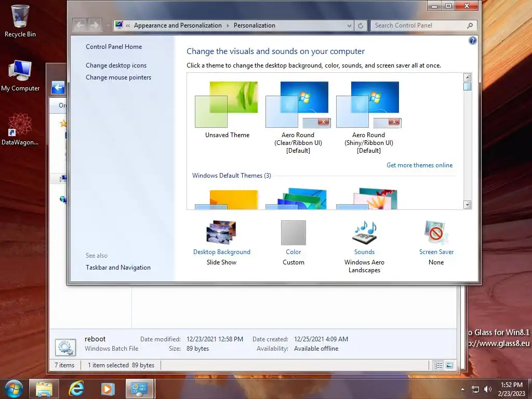Open Taskbar and Navigation link
532x399 pixels.
118,268
